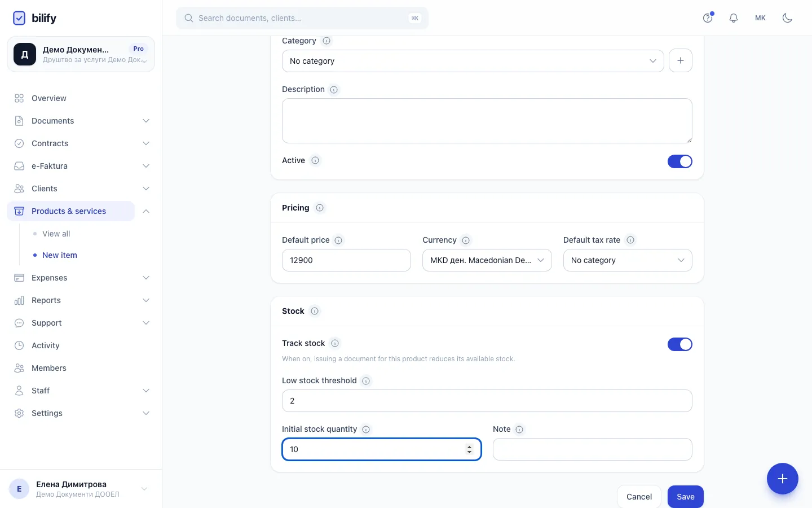
Task: Collapse the Products & services section
Action: (146, 211)
